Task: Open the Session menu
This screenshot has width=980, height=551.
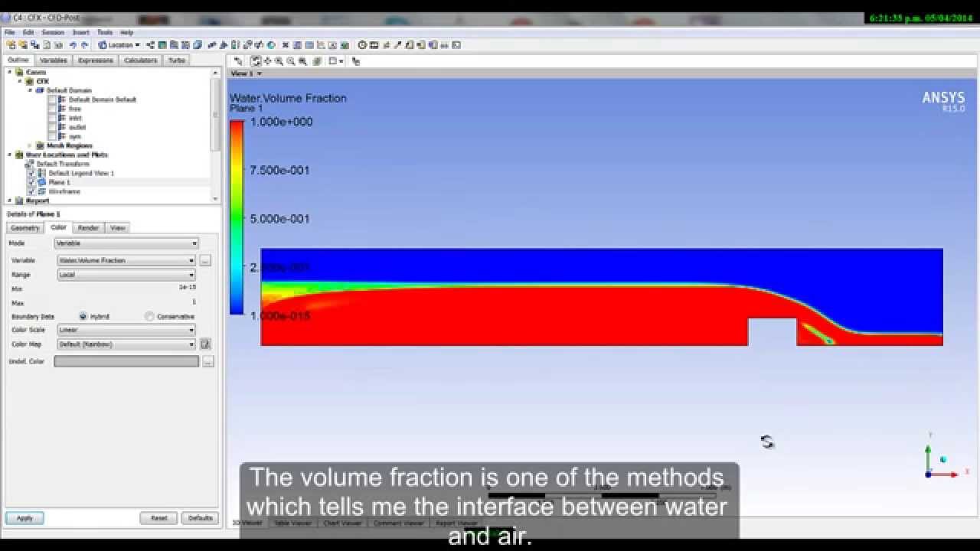Action: 53,32
